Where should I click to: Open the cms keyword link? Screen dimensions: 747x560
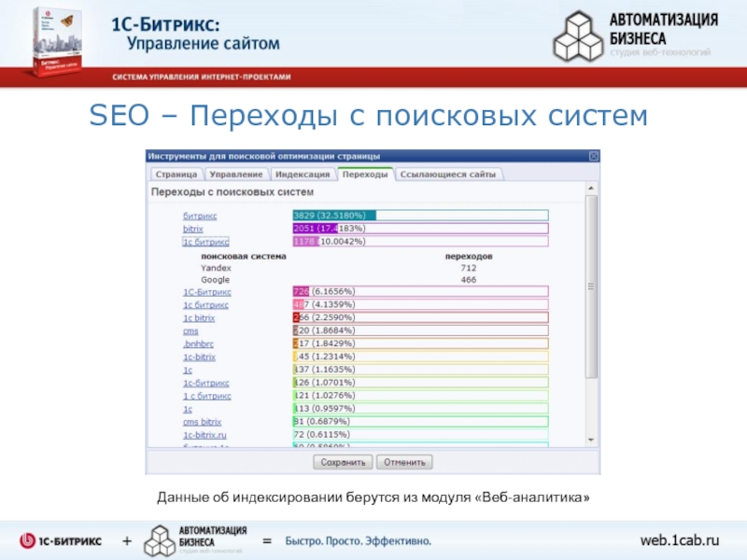[x=190, y=331]
